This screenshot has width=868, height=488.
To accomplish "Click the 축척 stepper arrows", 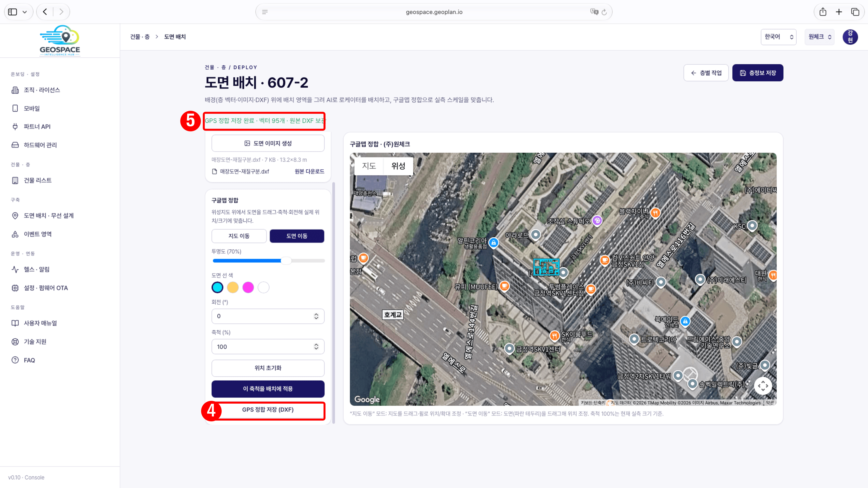I will (316, 347).
